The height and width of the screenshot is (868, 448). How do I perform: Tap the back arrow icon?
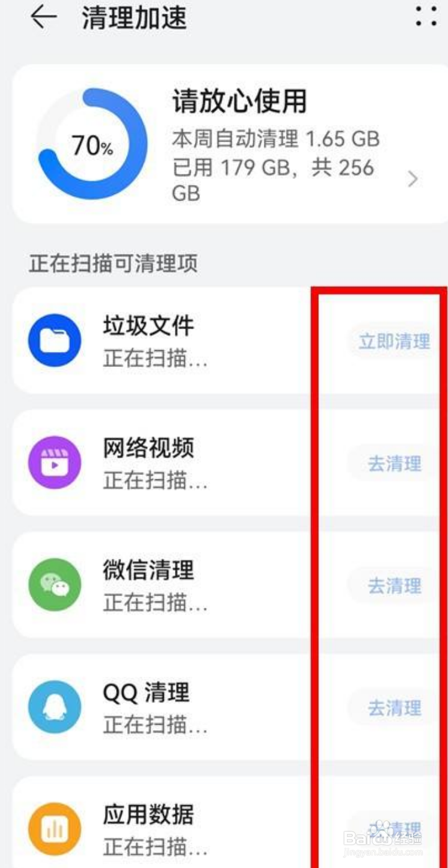click(43, 17)
